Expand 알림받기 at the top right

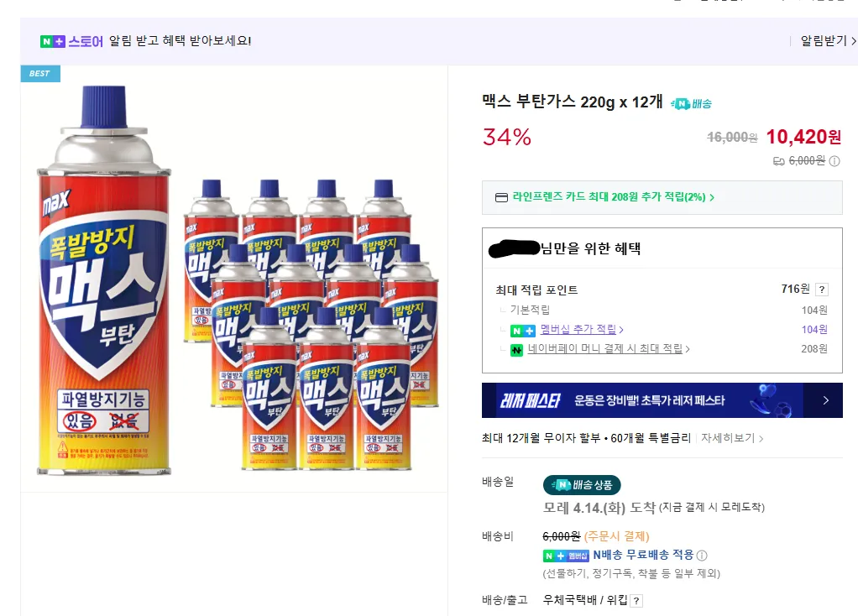(x=828, y=41)
